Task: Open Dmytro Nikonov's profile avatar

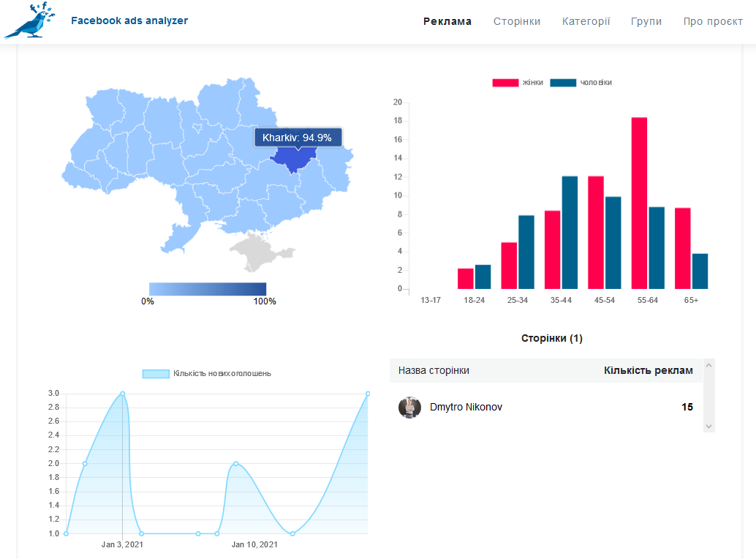Action: pyautogui.click(x=409, y=408)
